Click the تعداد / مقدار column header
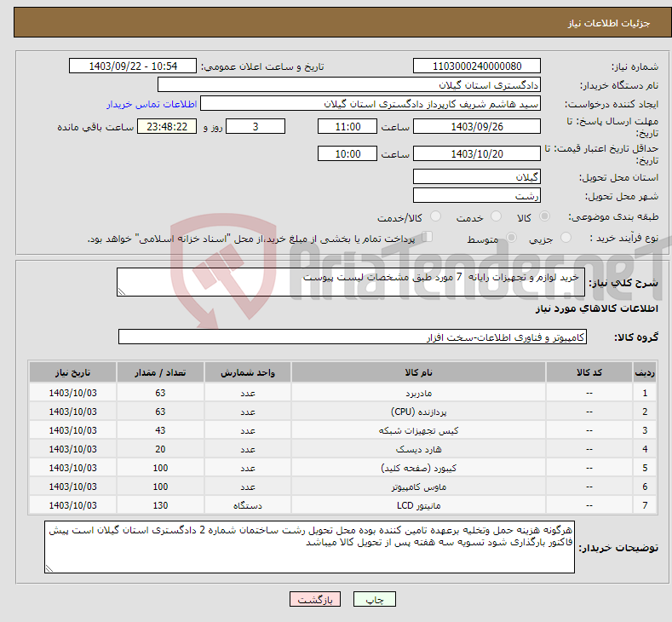This screenshot has height=622, width=672. pyautogui.click(x=160, y=372)
